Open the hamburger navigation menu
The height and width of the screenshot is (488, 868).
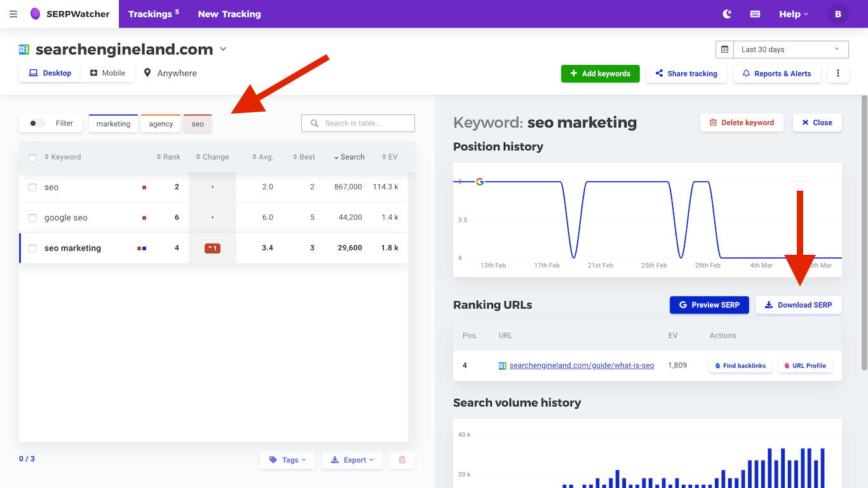(x=13, y=14)
